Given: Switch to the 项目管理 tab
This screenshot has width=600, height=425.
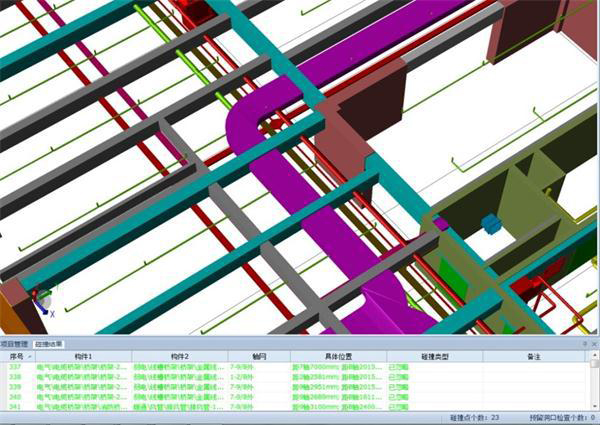Looking at the screenshot, I should pyautogui.click(x=15, y=344).
